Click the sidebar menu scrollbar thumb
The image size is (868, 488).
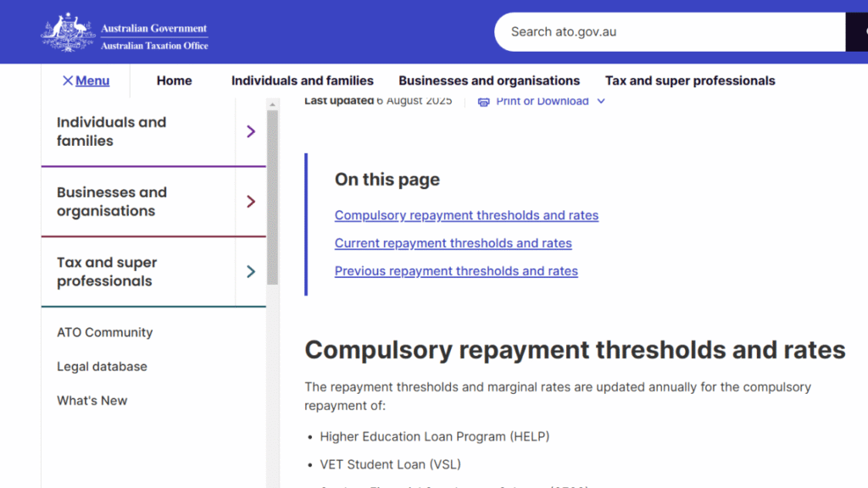(x=272, y=197)
